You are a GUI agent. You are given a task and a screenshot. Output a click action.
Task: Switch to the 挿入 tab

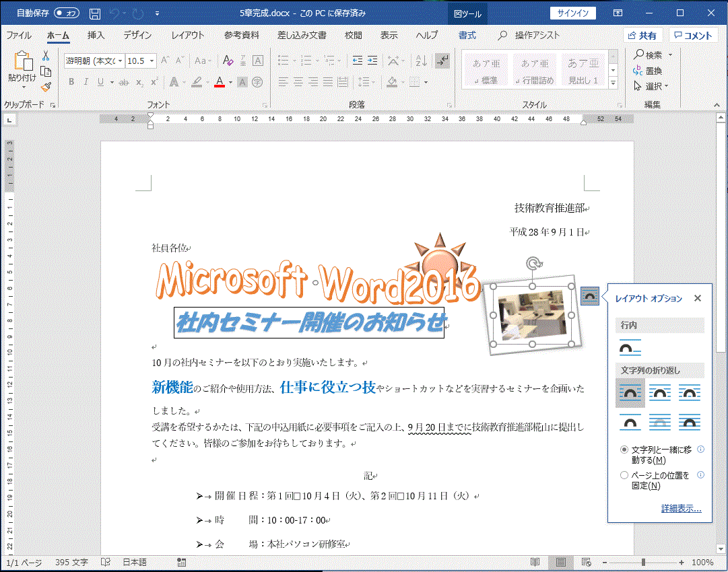coord(96,35)
